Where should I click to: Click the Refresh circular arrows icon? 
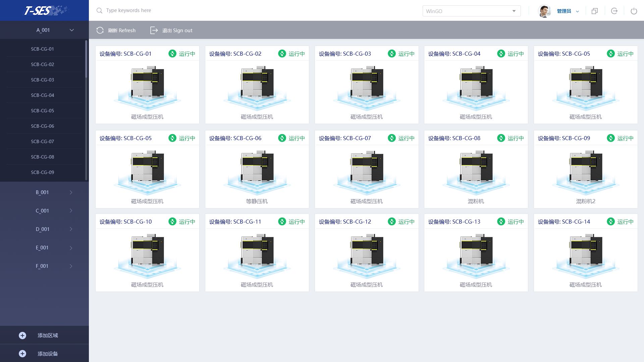pyautogui.click(x=100, y=31)
